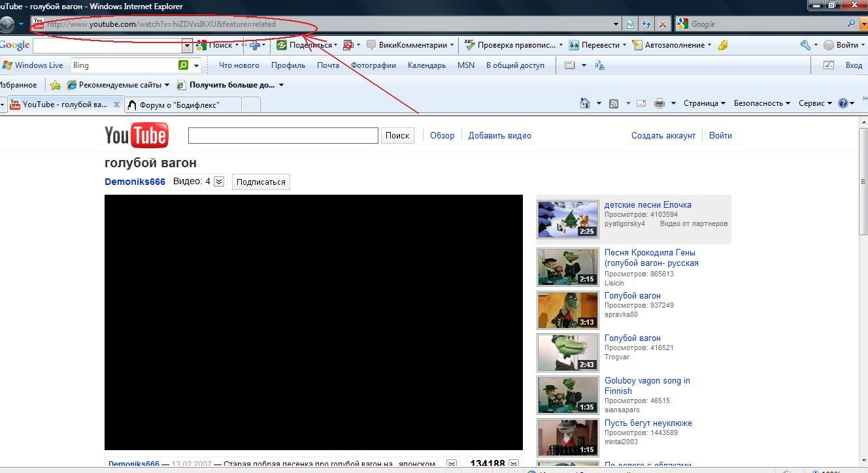Click Почта in Windows Live toolbar
This screenshot has width=868, height=473.
(x=328, y=65)
